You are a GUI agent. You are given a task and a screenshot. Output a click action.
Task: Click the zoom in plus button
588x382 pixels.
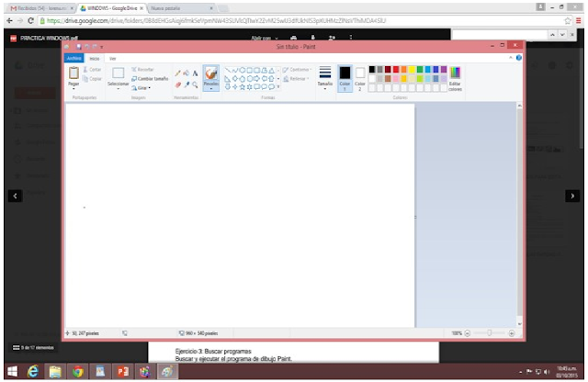(x=512, y=333)
